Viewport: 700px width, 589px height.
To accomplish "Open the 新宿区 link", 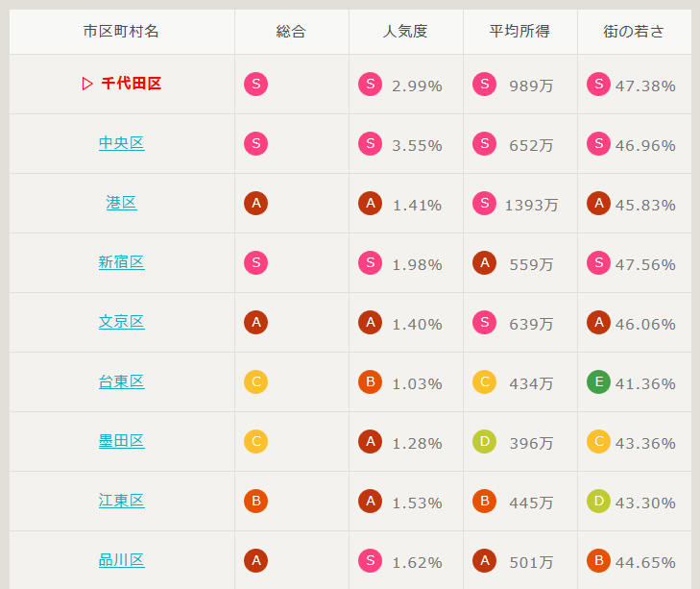I will [x=121, y=262].
